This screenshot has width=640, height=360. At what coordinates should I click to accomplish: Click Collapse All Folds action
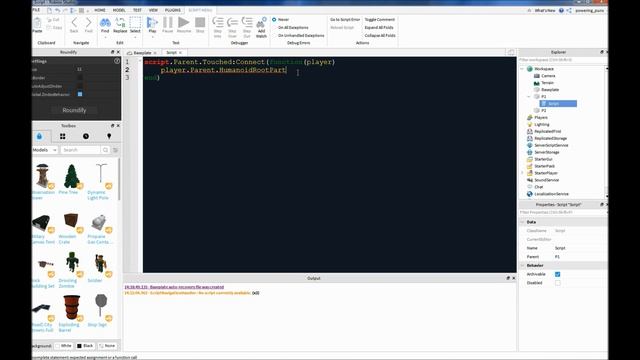tap(380, 36)
